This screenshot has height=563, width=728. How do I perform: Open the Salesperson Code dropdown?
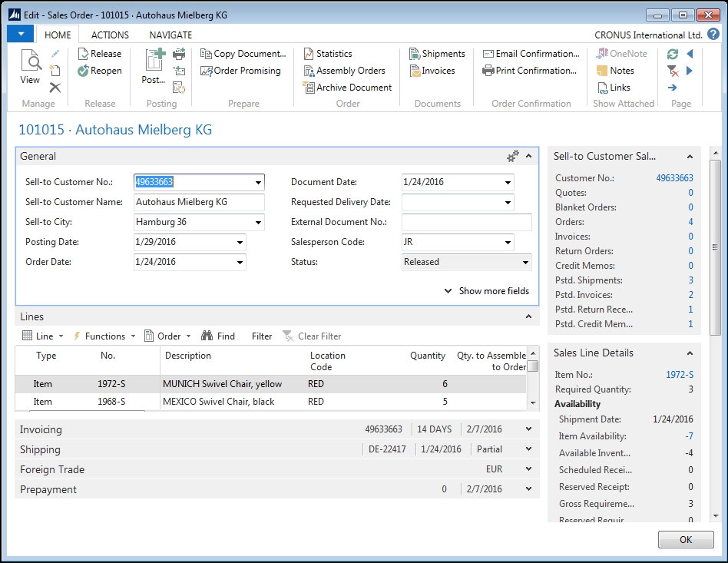point(508,243)
